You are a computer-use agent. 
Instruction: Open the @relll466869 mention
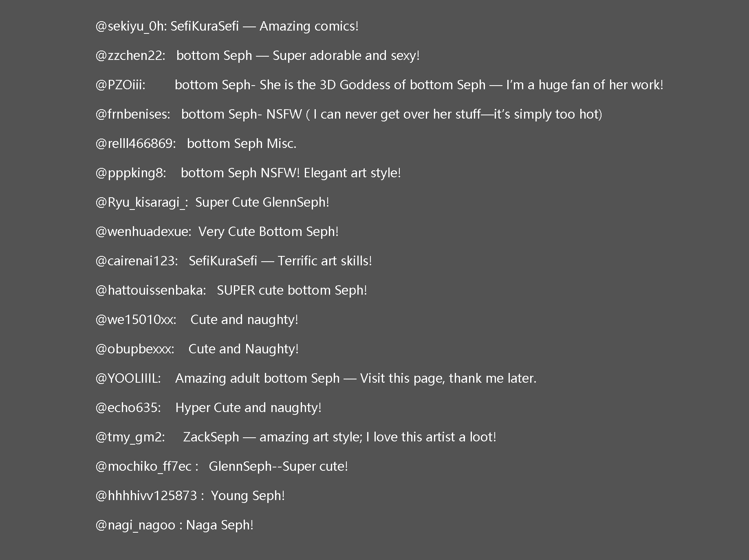(x=135, y=144)
